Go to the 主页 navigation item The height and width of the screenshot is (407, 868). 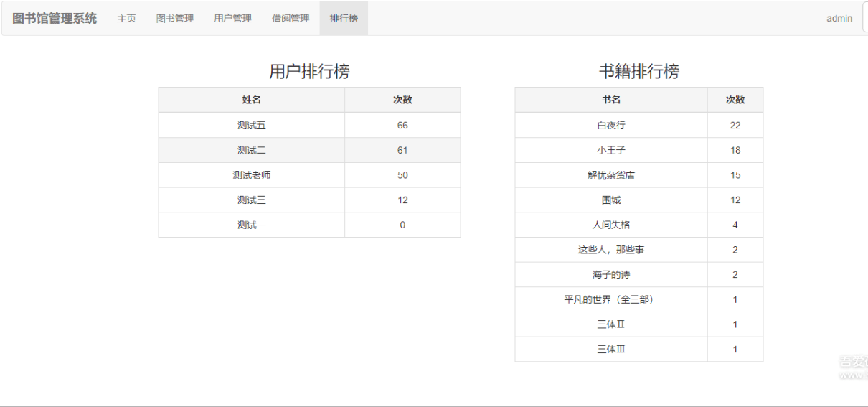click(126, 19)
